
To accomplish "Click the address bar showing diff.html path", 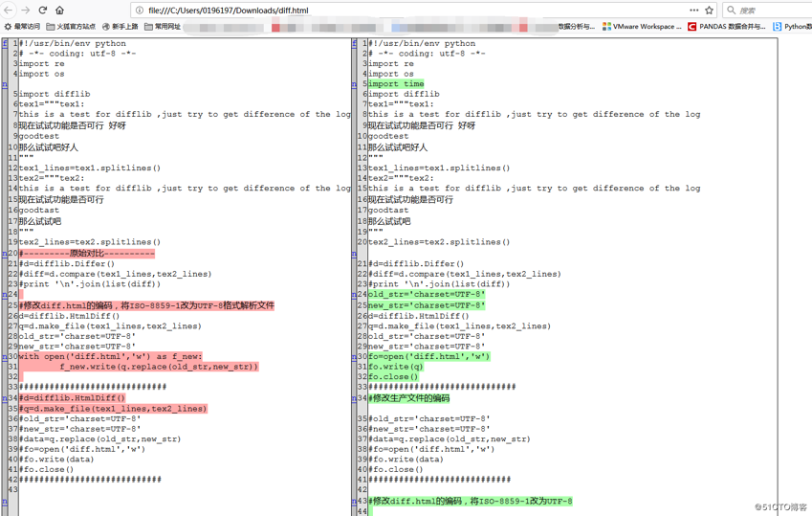I will [383, 11].
